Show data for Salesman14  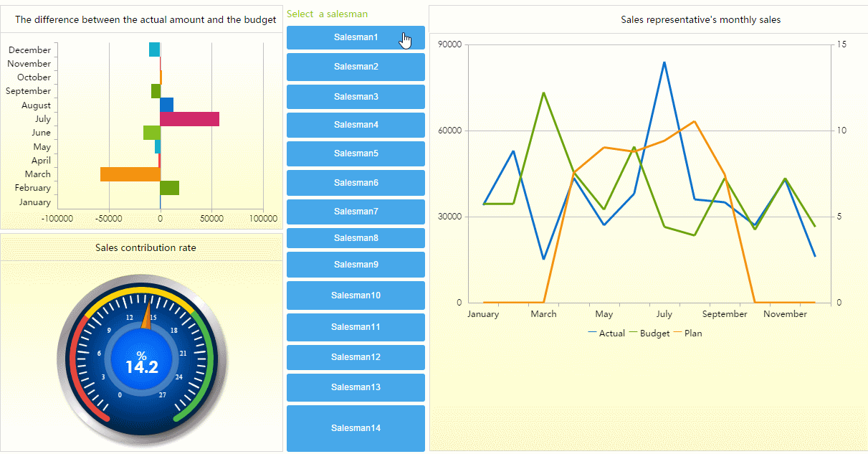click(356, 428)
